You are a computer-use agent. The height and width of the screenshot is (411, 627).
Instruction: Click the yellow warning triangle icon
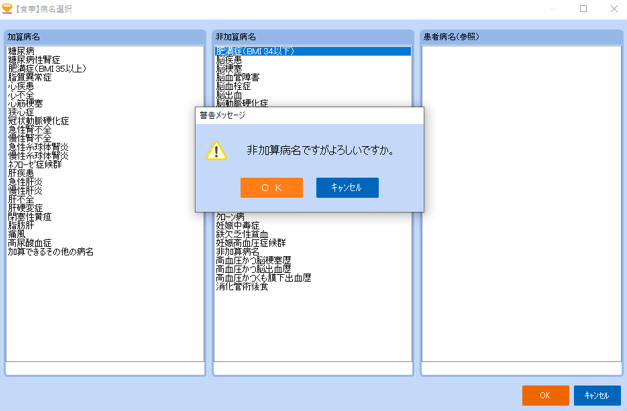click(x=216, y=151)
